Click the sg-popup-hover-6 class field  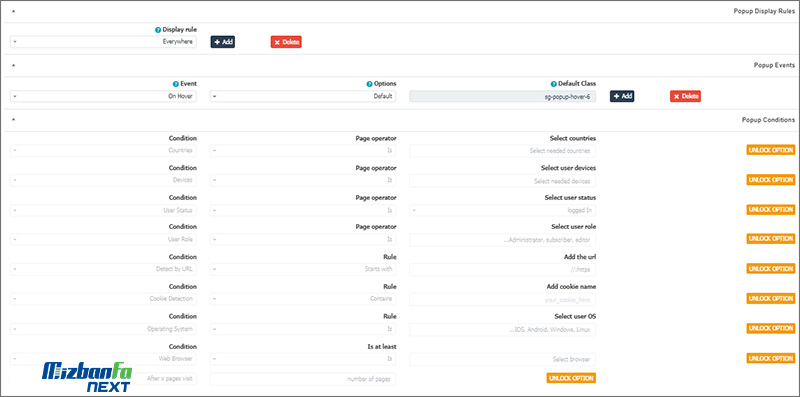click(503, 96)
